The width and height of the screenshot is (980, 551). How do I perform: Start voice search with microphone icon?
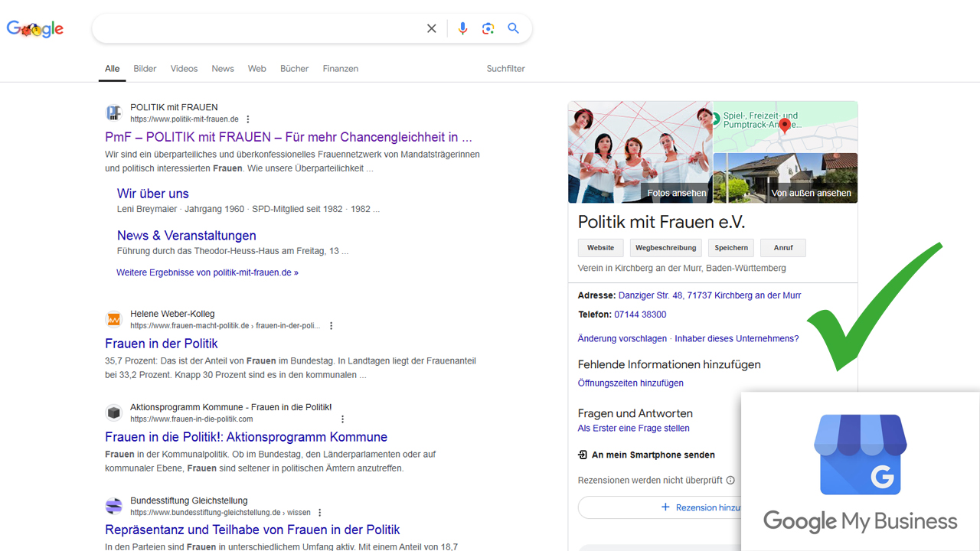pyautogui.click(x=462, y=28)
